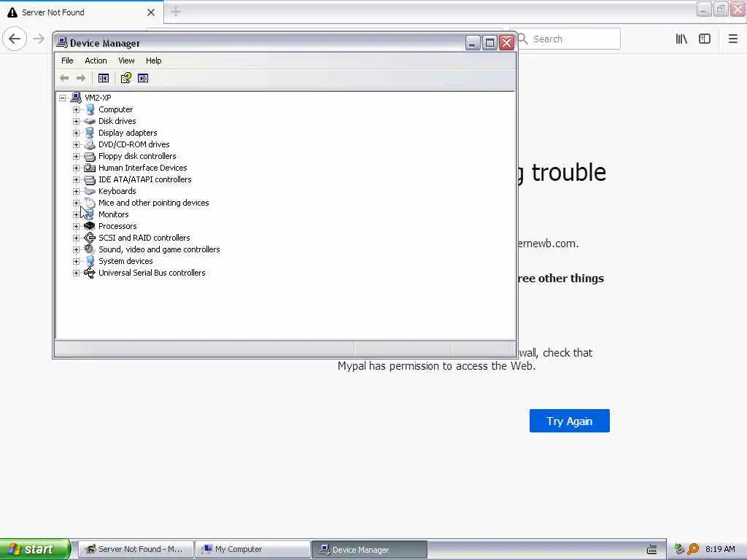Image resolution: width=747 pixels, height=560 pixels.
Task: Expand the Computer node
Action: [76, 109]
